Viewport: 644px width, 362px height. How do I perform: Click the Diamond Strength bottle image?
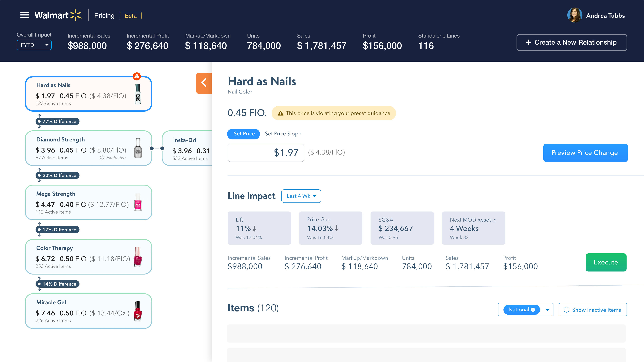[x=138, y=148]
